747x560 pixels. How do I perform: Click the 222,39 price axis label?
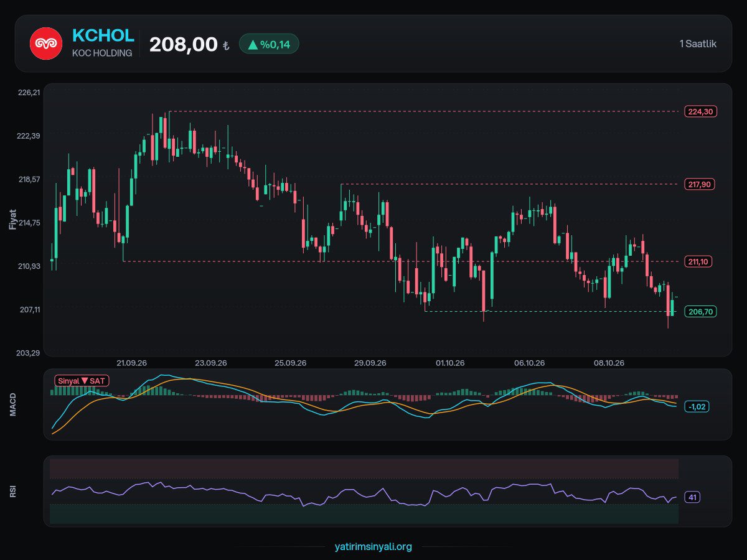tap(29, 136)
